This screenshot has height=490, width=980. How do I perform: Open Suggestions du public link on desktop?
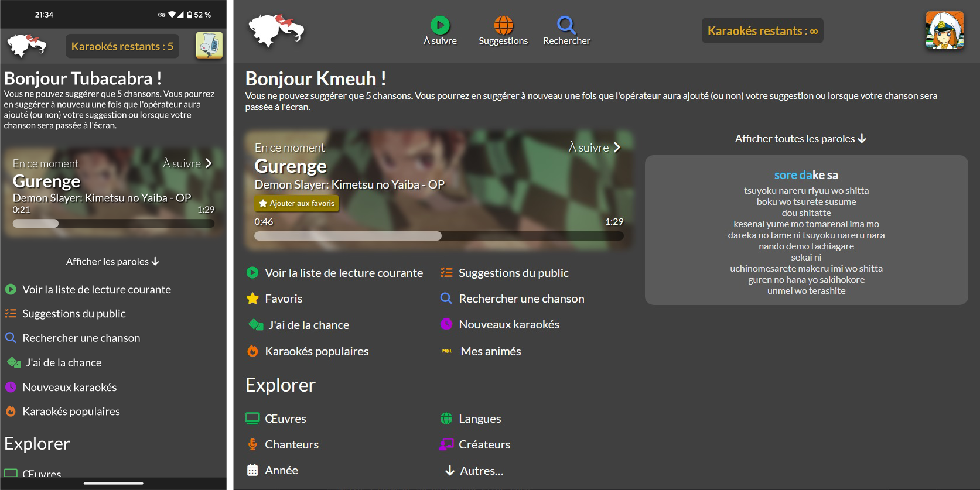tap(504, 273)
